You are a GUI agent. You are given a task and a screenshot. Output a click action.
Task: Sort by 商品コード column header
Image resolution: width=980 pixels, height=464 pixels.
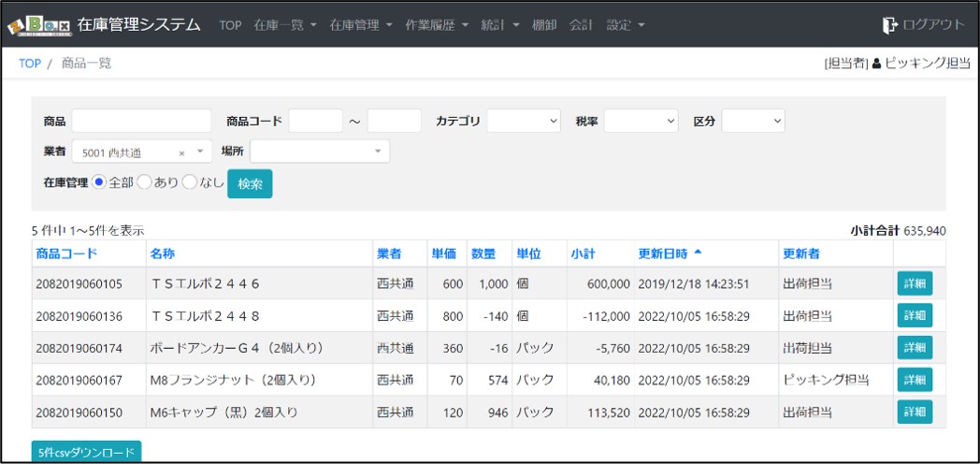click(x=66, y=254)
